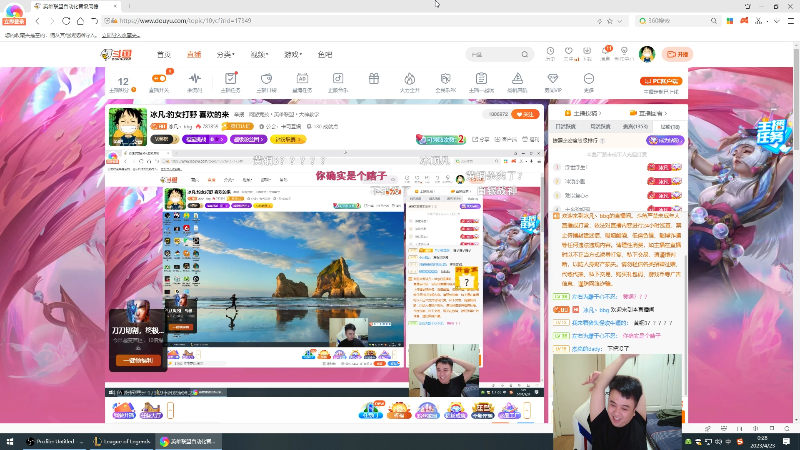Open the PK shield icon in toolbar
This screenshot has height=450, width=800.
(445, 79)
